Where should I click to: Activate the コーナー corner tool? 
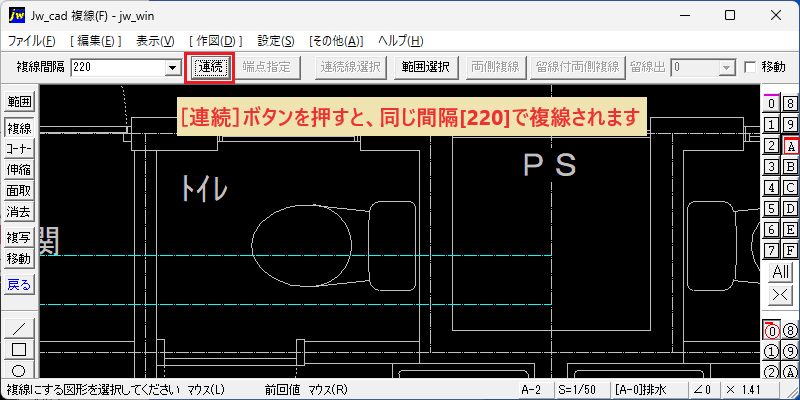click(19, 149)
